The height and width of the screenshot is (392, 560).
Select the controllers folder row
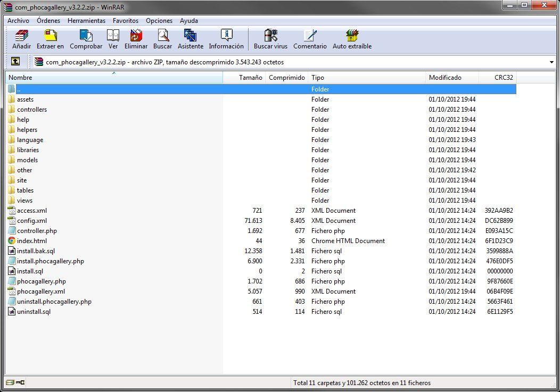[261, 109]
